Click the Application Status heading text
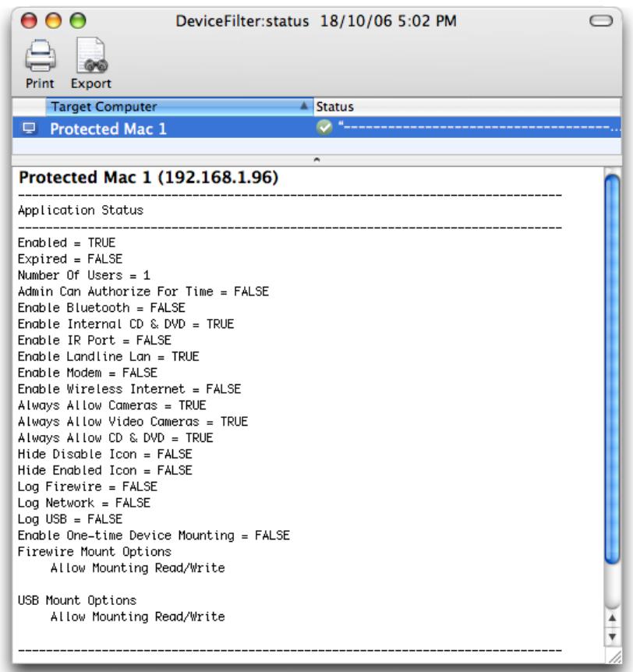Screen dimensions: 633x672 click(80, 210)
